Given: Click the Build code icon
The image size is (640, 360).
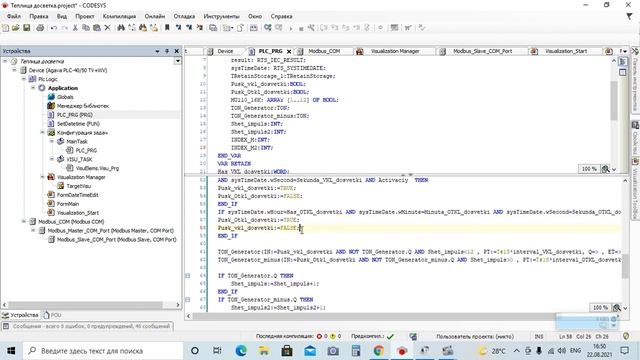Looking at the screenshot, I should [x=253, y=28].
